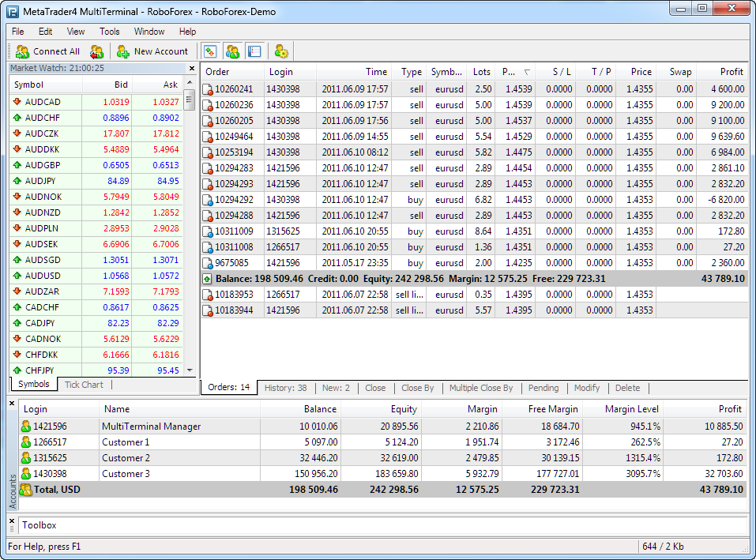Switch to the Tick Chart tab
This screenshot has height=560, width=756.
(x=84, y=385)
